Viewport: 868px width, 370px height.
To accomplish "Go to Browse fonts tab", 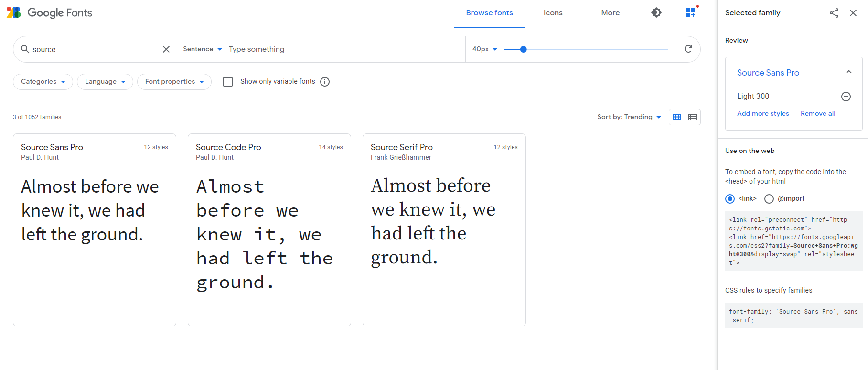I will click(x=489, y=13).
